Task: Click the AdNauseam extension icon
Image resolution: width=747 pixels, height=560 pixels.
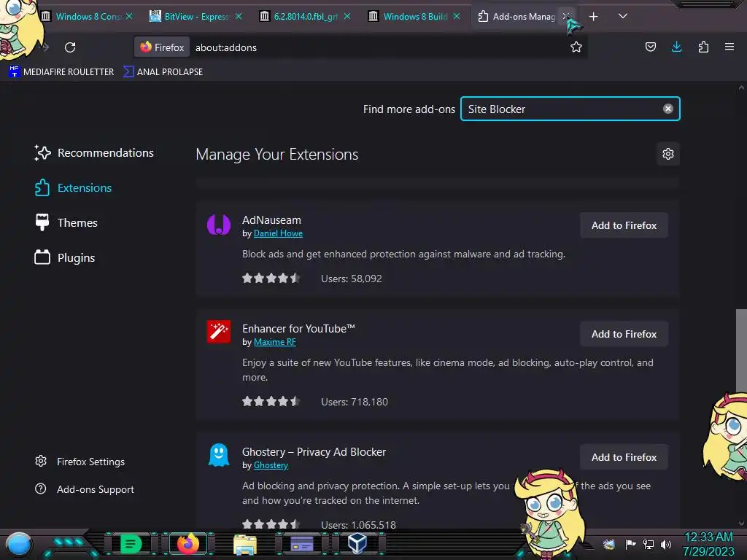Action: pyautogui.click(x=219, y=225)
